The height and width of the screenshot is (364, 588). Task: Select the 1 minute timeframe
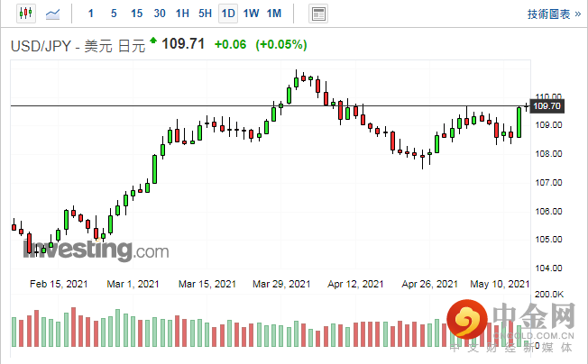click(x=91, y=14)
